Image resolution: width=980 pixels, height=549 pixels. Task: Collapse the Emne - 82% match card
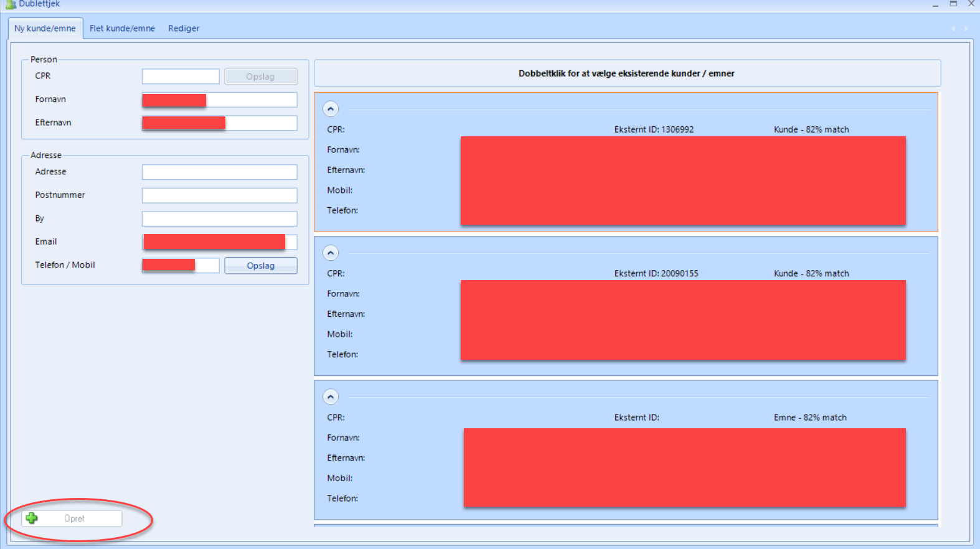pos(331,397)
